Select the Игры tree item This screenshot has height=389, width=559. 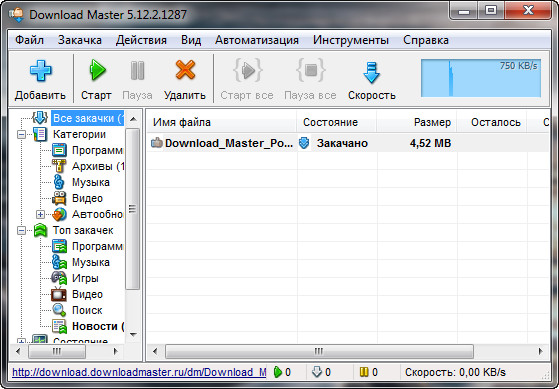[85, 278]
